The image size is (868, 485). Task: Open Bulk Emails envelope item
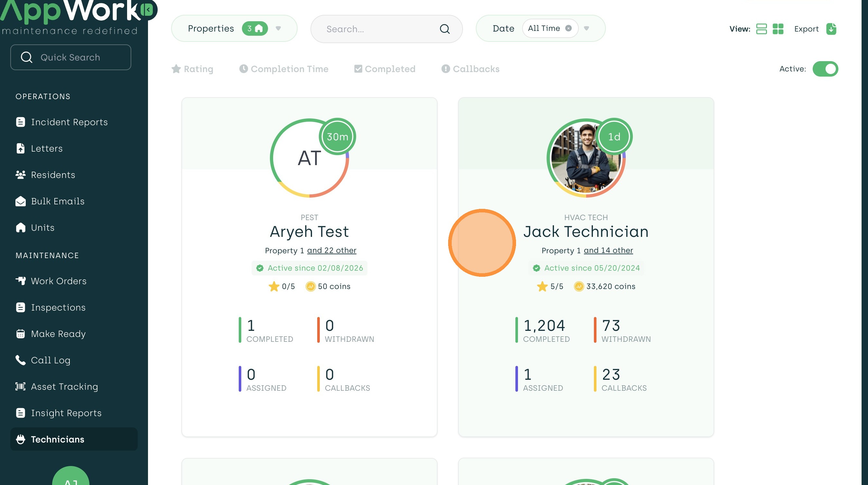[x=57, y=201]
